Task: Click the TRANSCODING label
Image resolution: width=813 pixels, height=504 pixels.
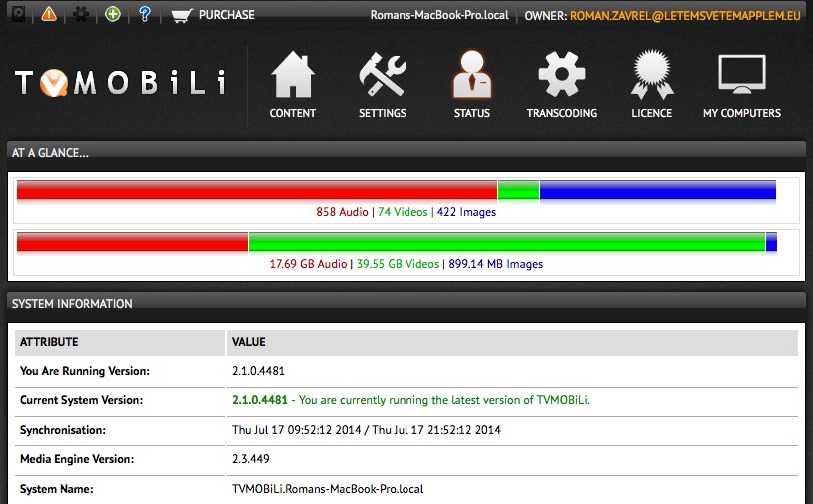Action: 562,113
